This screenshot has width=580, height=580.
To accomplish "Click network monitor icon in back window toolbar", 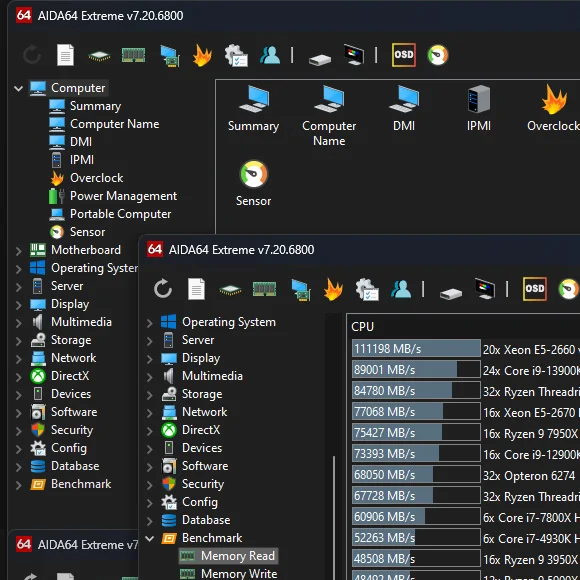I will pyautogui.click(x=170, y=55).
